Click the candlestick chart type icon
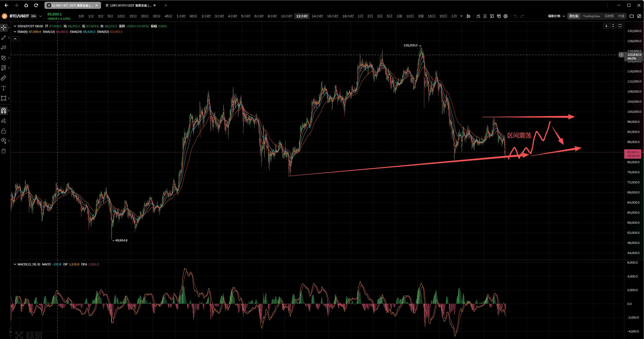The width and height of the screenshot is (644, 339). pos(468,16)
